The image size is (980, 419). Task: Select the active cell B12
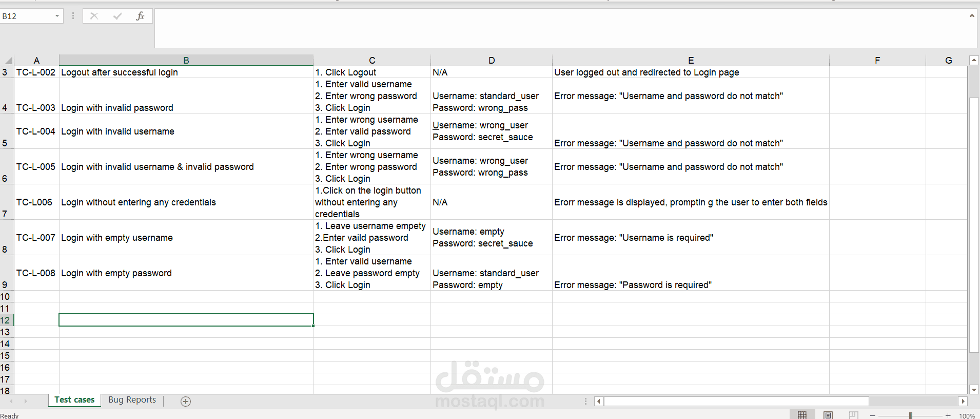(186, 320)
